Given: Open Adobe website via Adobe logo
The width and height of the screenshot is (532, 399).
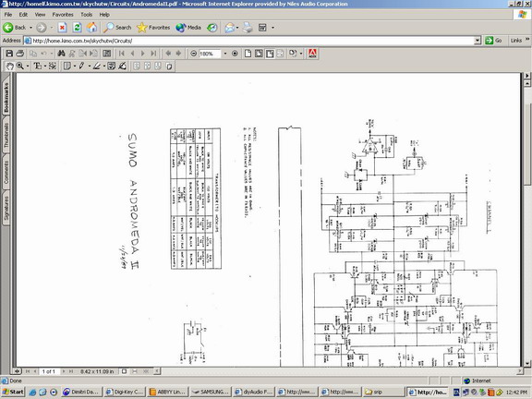Looking at the screenshot, I should click(x=312, y=54).
